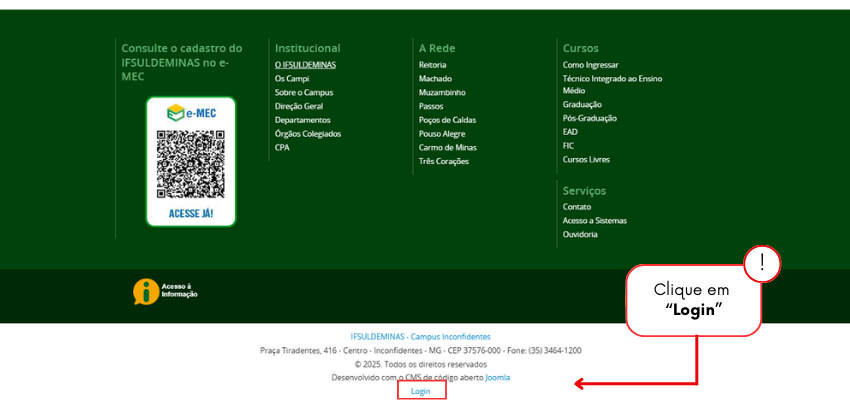Open Pós-Graduação courses link
The height and width of the screenshot is (400, 850).
[590, 118]
